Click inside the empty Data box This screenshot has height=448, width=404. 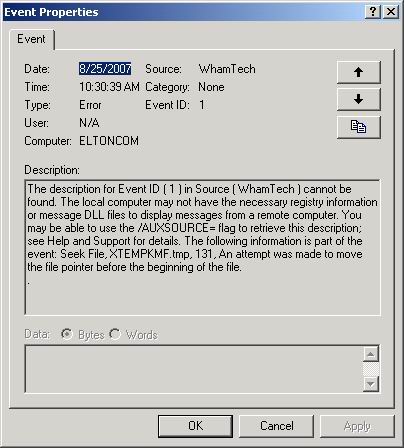click(x=194, y=369)
